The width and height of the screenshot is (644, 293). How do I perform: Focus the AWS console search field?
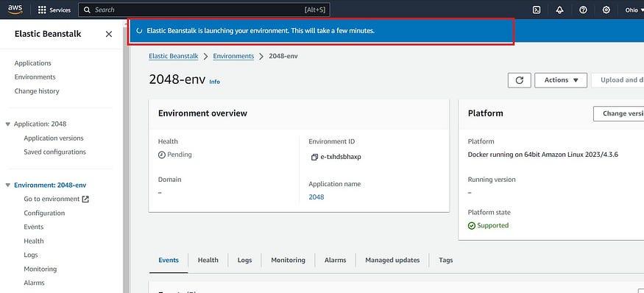click(204, 10)
